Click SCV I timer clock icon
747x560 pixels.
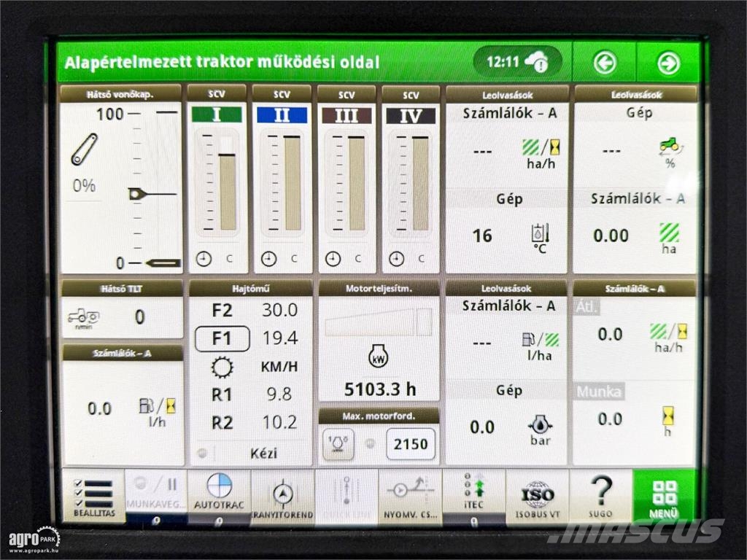pos(204,259)
